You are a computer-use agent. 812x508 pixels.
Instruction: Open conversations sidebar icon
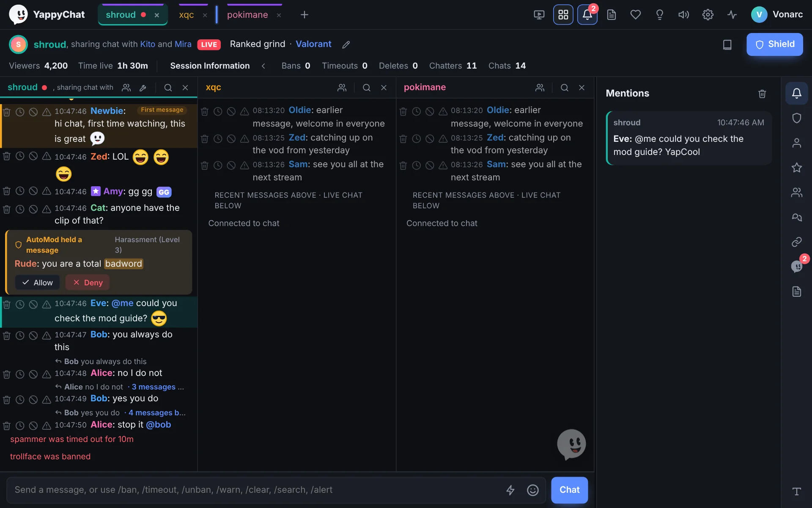coord(796,217)
